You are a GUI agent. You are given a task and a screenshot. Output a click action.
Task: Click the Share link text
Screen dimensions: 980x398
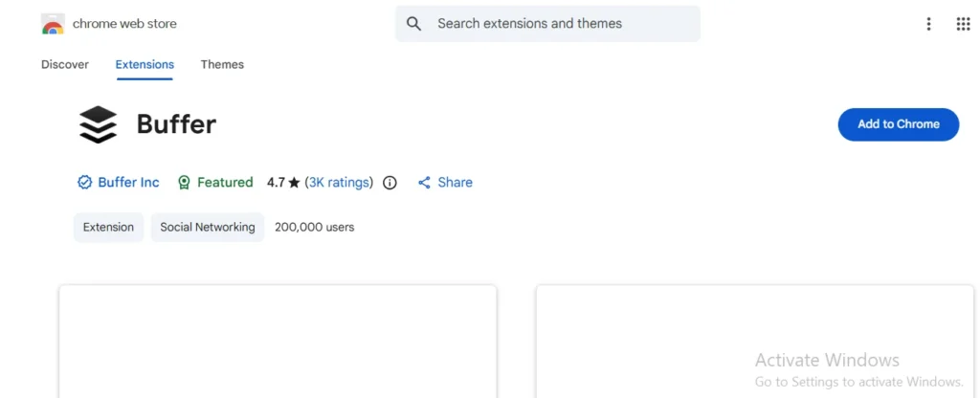coord(455,183)
